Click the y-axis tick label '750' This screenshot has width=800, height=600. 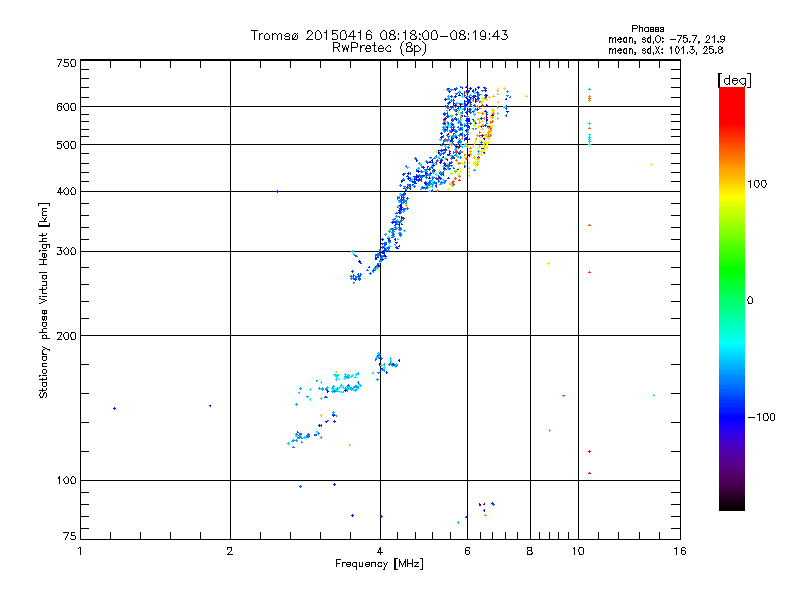[66, 63]
